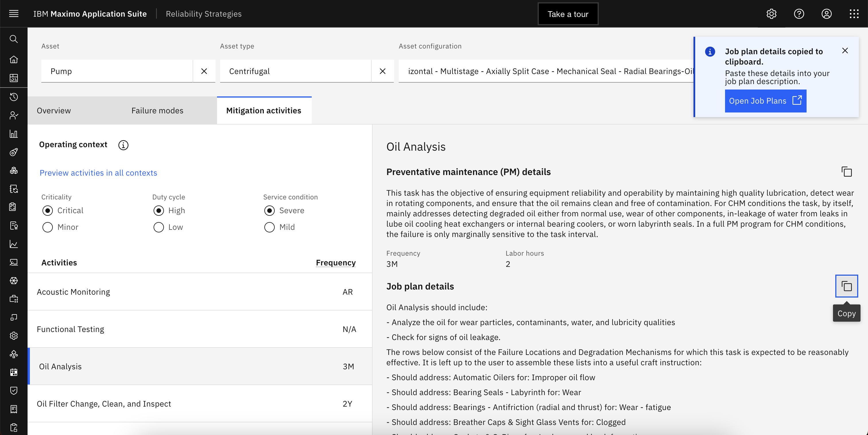This screenshot has width=868, height=435.
Task: Open the clipboard-refresh sidebar icon
Action: pyautogui.click(x=13, y=207)
